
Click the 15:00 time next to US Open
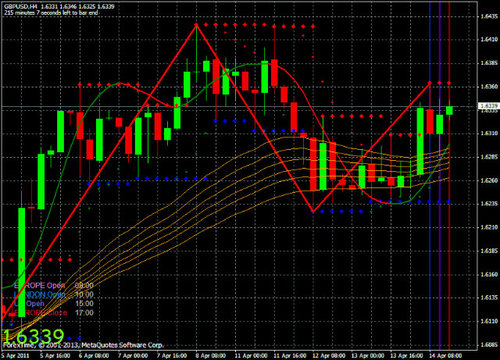click(x=84, y=304)
